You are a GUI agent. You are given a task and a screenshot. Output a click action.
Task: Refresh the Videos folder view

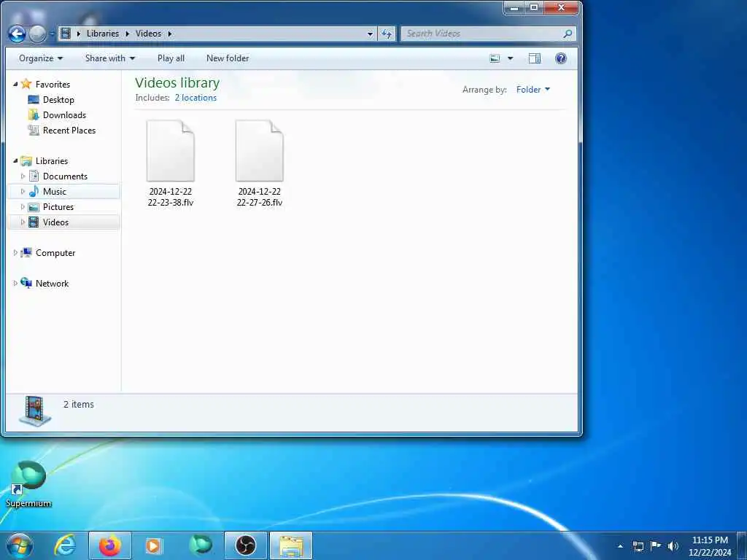387,34
